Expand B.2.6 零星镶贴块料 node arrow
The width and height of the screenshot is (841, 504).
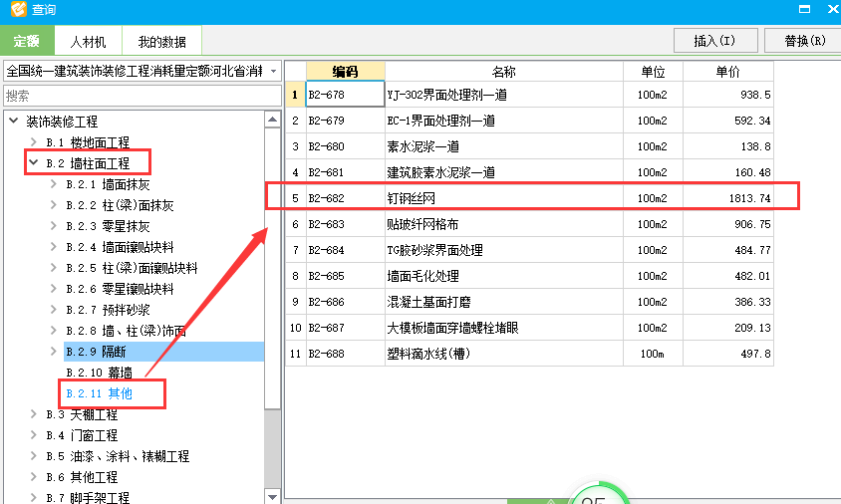(54, 289)
